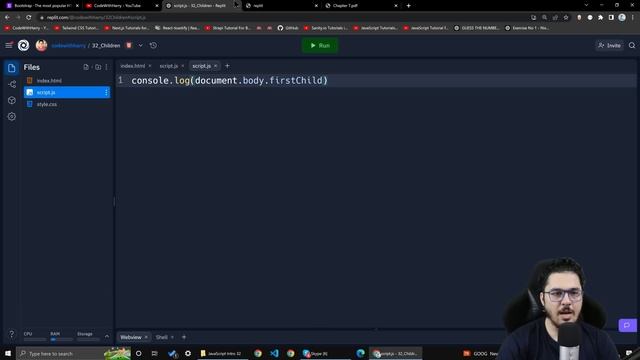Open Chrome three-dot menu
The width and height of the screenshot is (640, 360).
(x=633, y=17)
